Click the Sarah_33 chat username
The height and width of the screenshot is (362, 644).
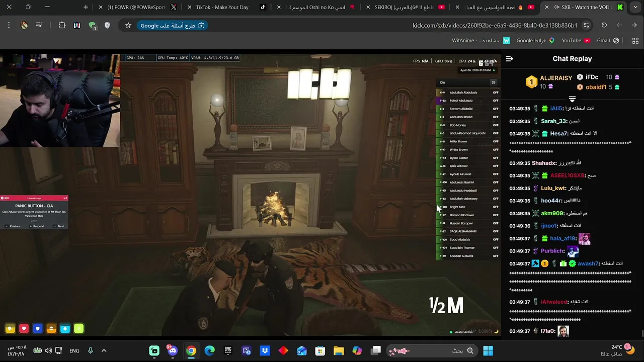[554, 121]
